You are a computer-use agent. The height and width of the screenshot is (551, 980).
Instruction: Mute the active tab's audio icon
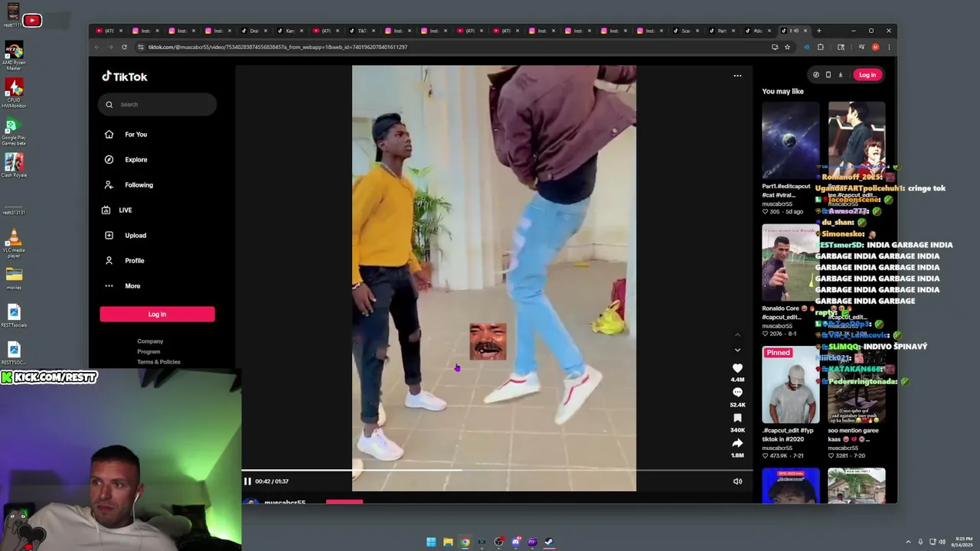pos(796,31)
